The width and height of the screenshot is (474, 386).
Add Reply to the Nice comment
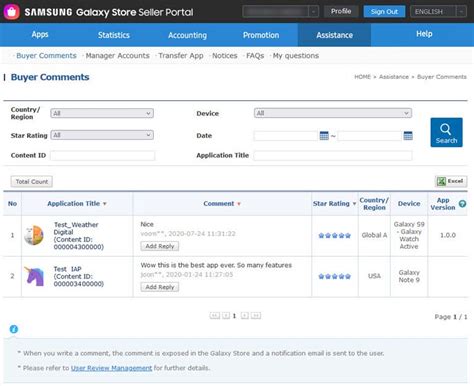160,246
